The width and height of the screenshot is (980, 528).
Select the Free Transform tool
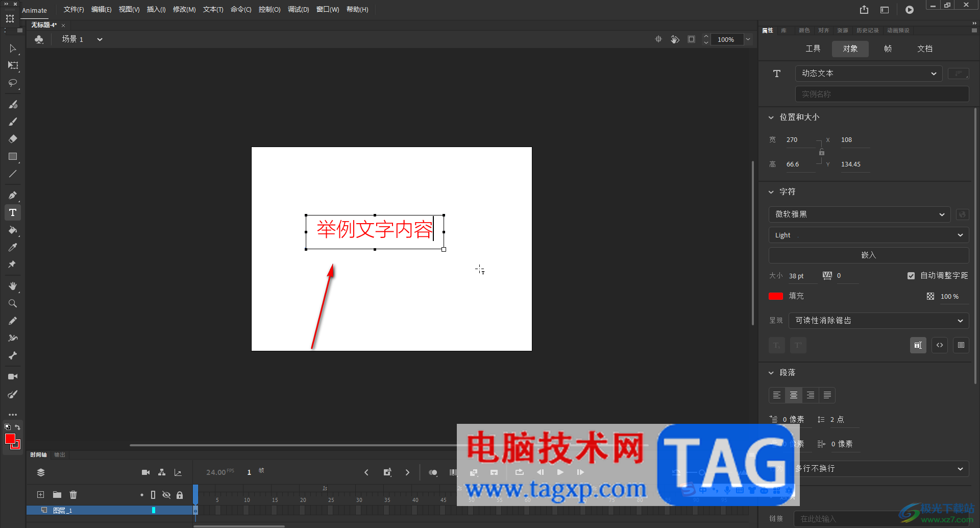point(13,65)
